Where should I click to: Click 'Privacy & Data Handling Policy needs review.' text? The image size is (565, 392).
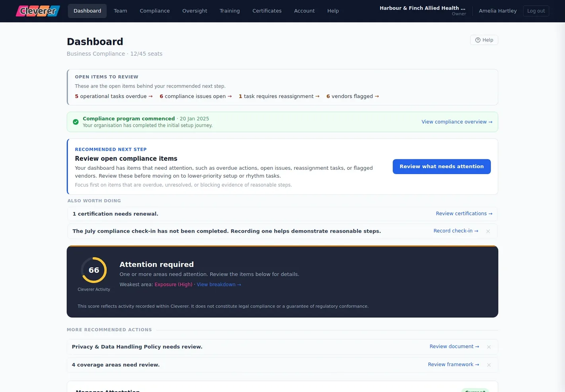click(x=137, y=347)
